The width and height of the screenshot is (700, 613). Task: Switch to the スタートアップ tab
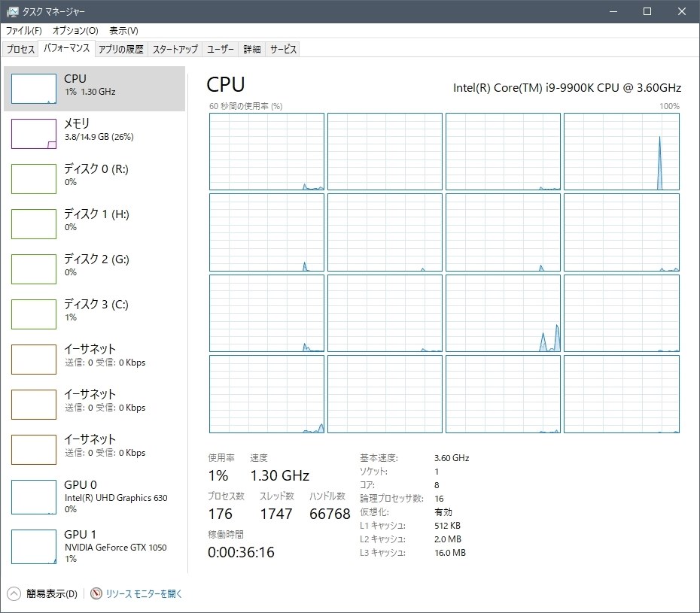[175, 48]
